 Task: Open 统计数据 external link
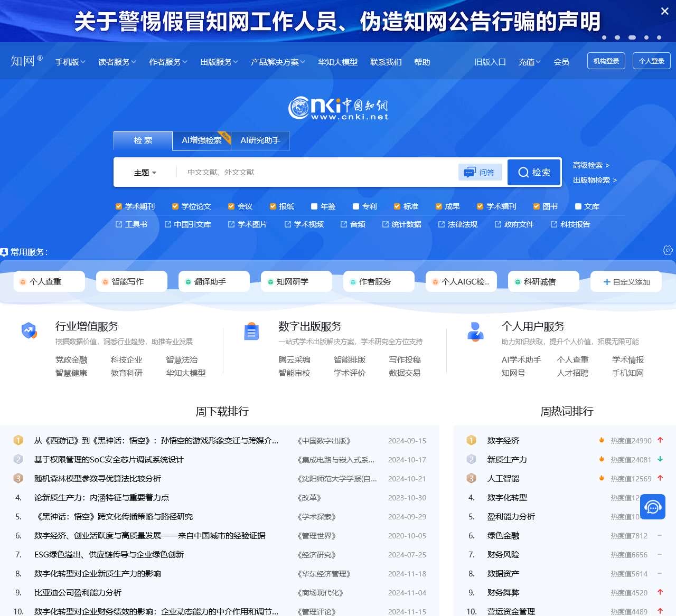[x=401, y=224]
